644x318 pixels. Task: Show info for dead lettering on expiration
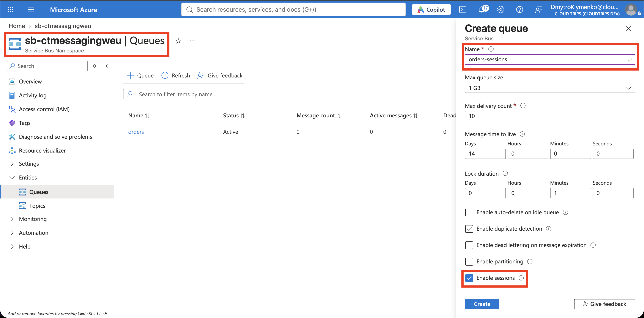point(593,245)
